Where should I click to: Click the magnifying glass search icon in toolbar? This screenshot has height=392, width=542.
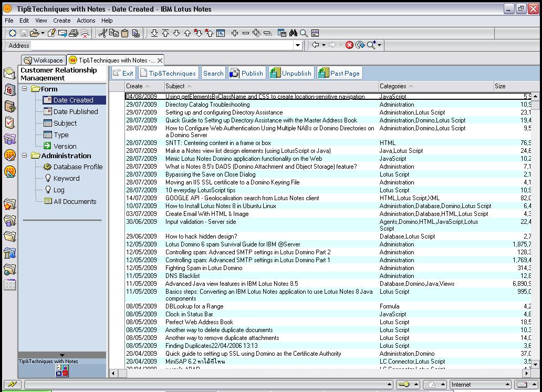[304, 33]
